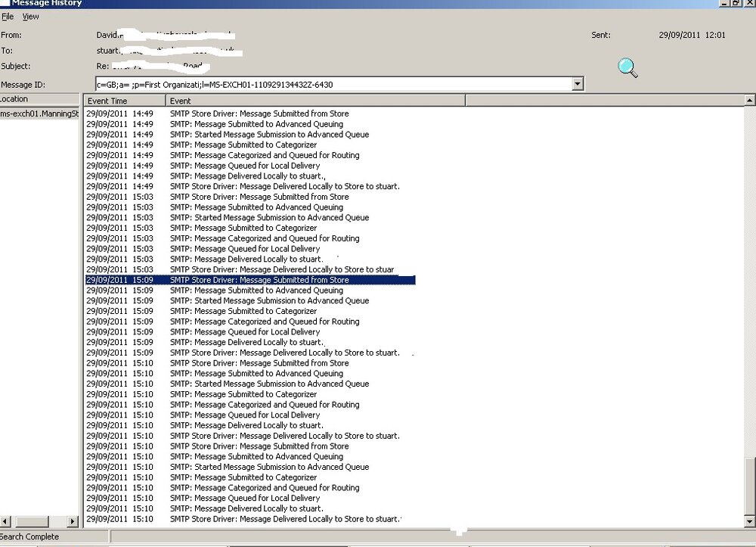Click the Event column header
756x547 pixels.
(315, 101)
